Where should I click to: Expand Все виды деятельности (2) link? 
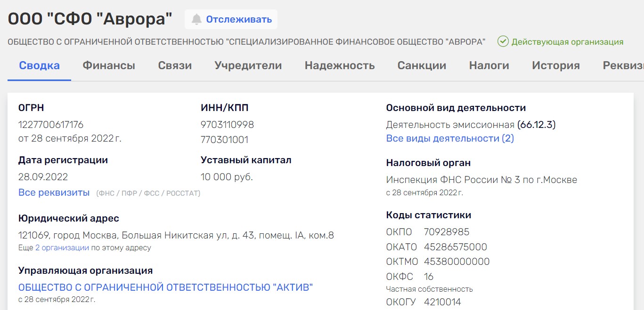449,138
